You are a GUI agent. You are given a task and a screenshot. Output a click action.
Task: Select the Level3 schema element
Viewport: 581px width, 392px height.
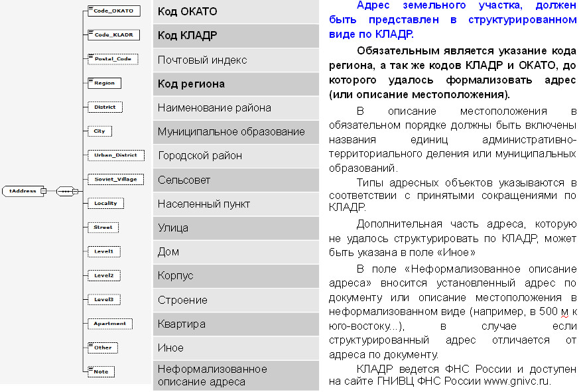(103, 299)
